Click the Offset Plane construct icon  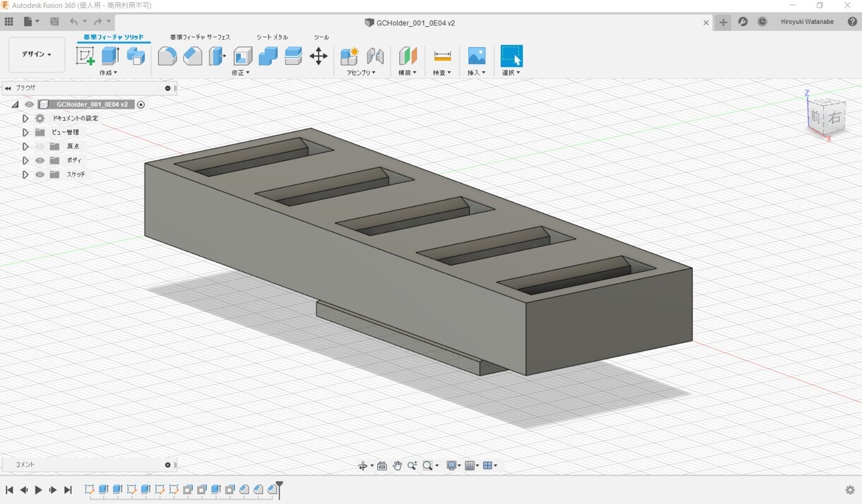[408, 56]
